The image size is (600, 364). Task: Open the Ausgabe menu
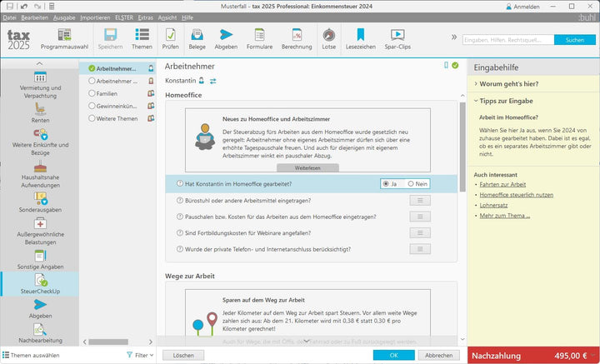(64, 17)
